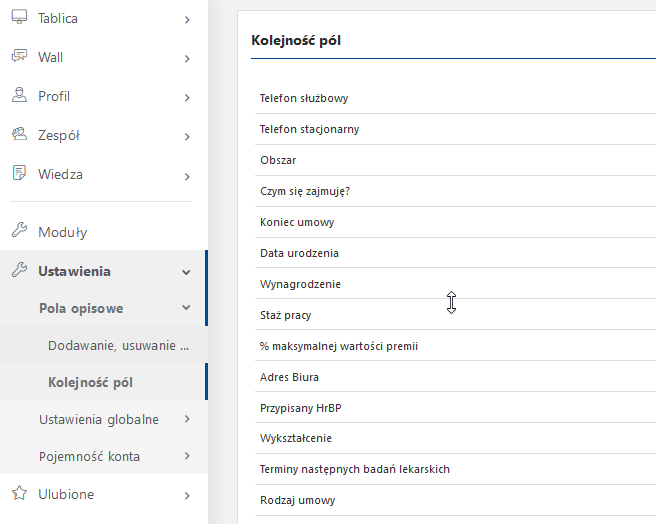Select the Rodzaj umowy field row
Screen dimensions: 656x524
click(455, 500)
